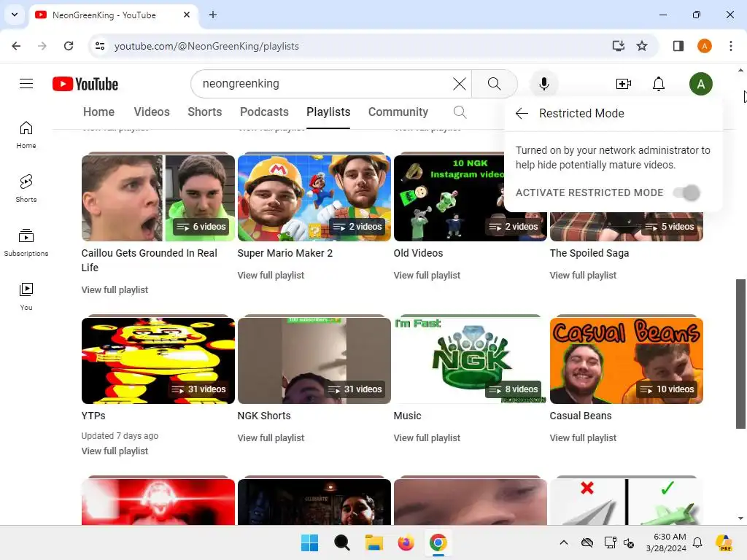The height and width of the screenshot is (560, 747).
Task: Select the Playlists tab
Action: pyautogui.click(x=328, y=112)
